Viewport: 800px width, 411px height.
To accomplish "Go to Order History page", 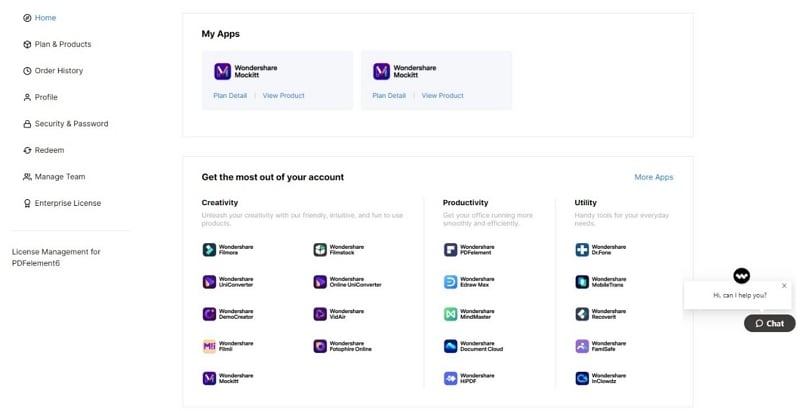I will pyautogui.click(x=58, y=71).
